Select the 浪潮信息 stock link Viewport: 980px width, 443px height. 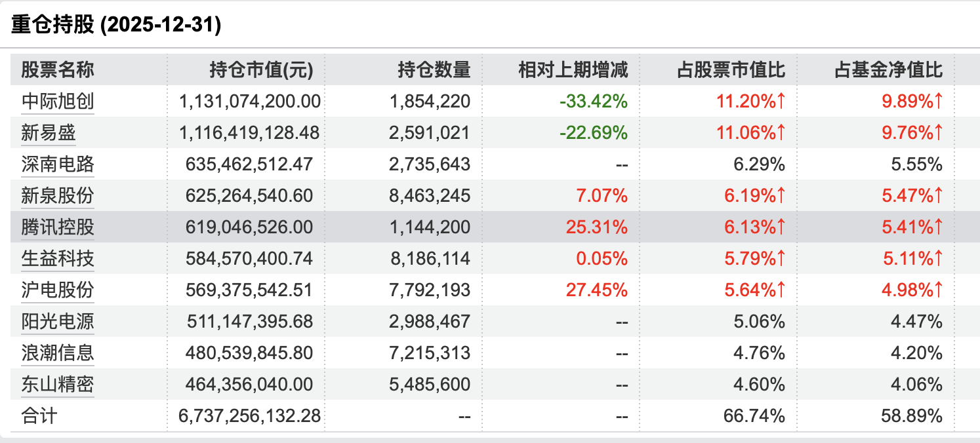point(58,353)
